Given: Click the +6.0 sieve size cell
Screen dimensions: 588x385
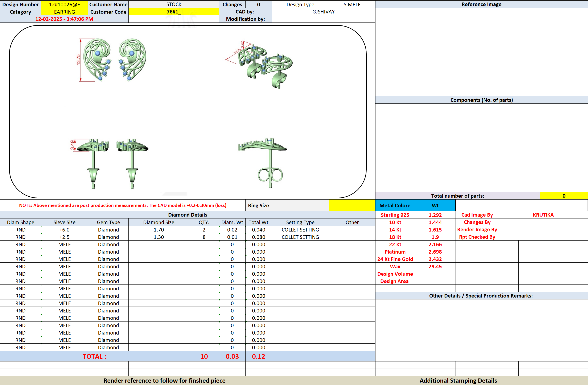Looking at the screenshot, I should tap(64, 230).
